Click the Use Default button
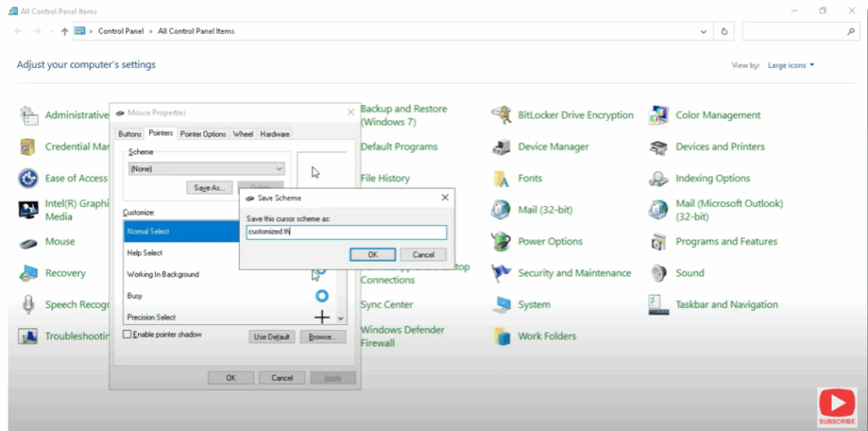The width and height of the screenshot is (868, 431). point(271,337)
